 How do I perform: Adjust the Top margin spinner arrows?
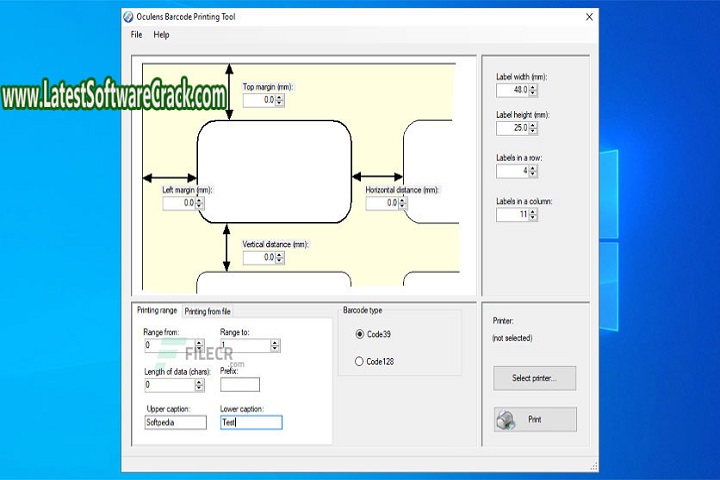point(280,100)
